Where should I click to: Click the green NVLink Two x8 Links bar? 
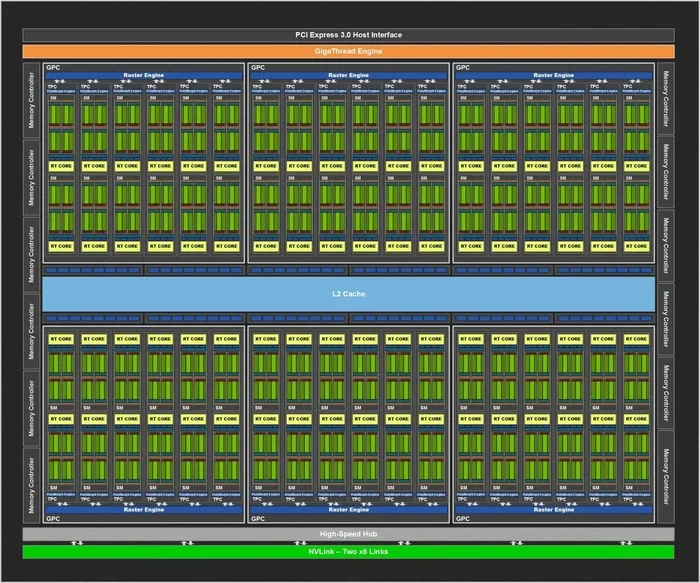point(348,552)
